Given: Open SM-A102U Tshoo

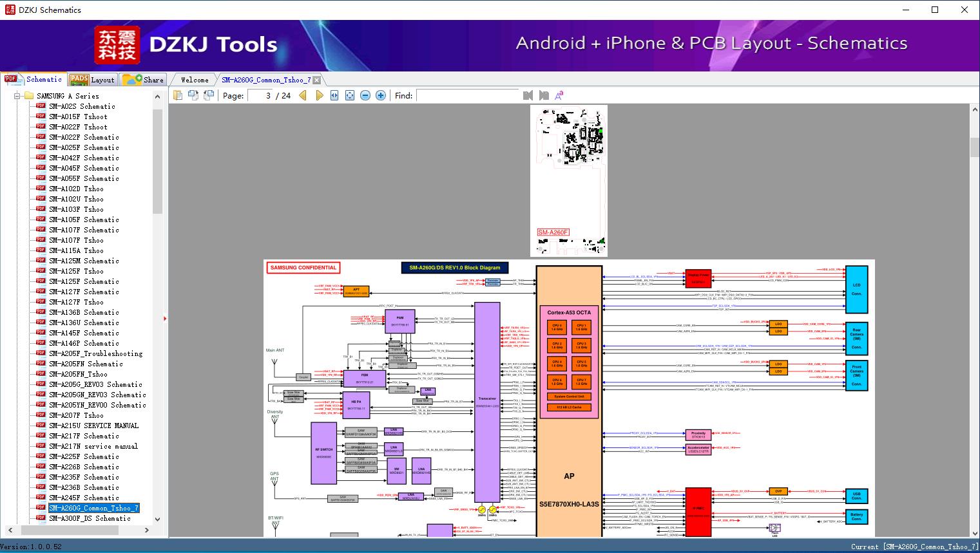Looking at the screenshot, I should 76,199.
